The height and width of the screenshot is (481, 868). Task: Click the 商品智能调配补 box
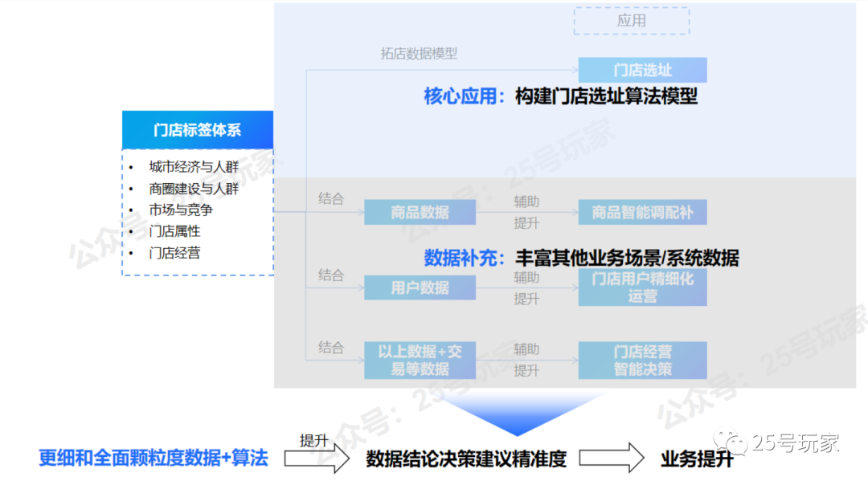coord(642,213)
